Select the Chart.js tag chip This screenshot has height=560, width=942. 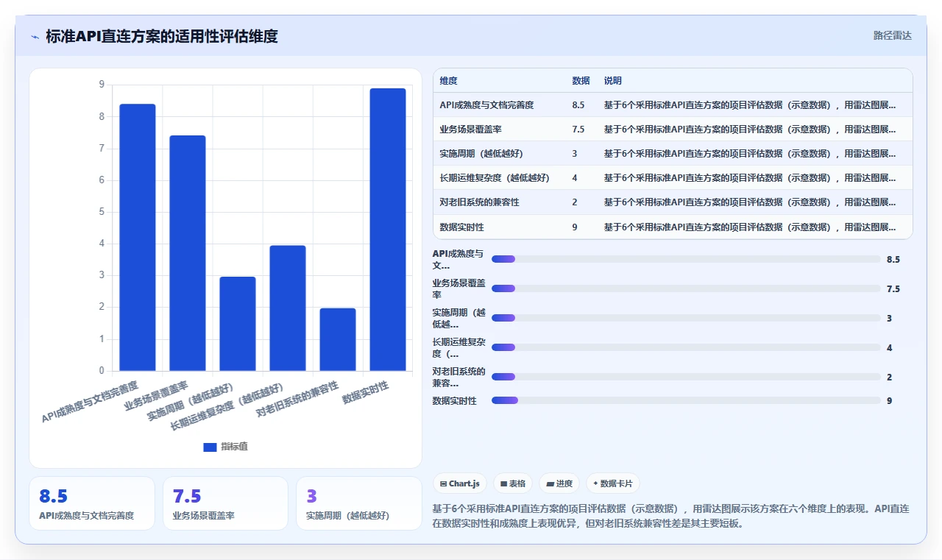[x=460, y=483]
